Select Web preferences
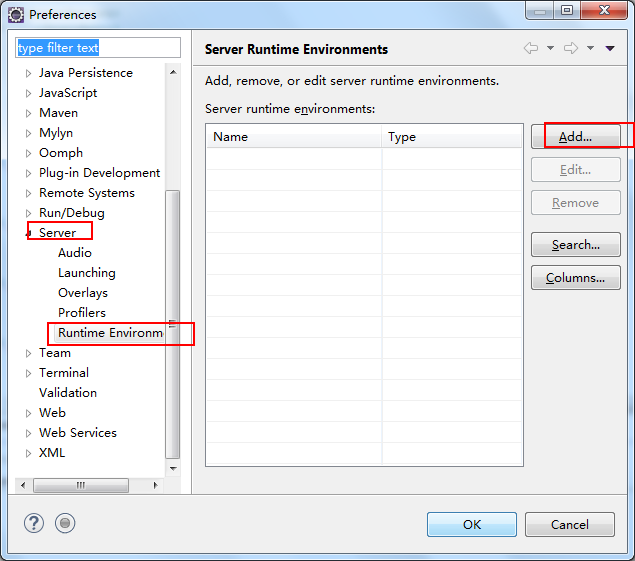Screen dimensions: 635x561 coord(52,413)
